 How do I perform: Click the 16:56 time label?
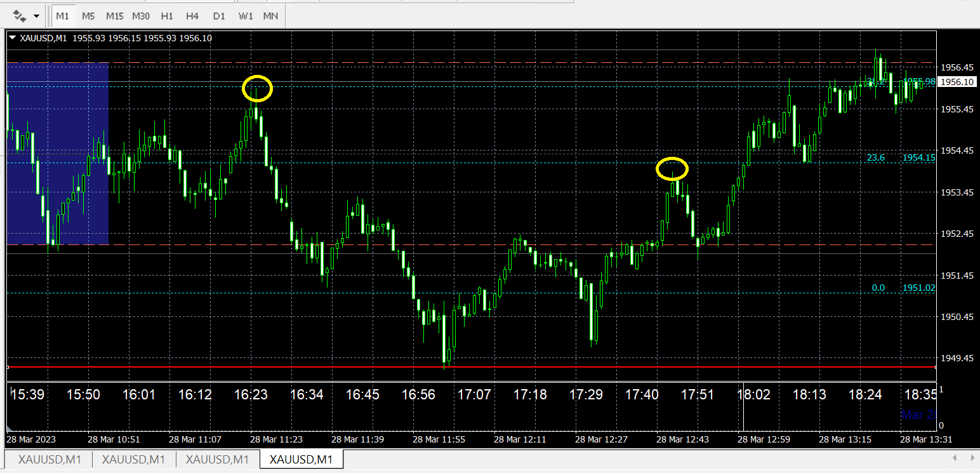pos(418,395)
